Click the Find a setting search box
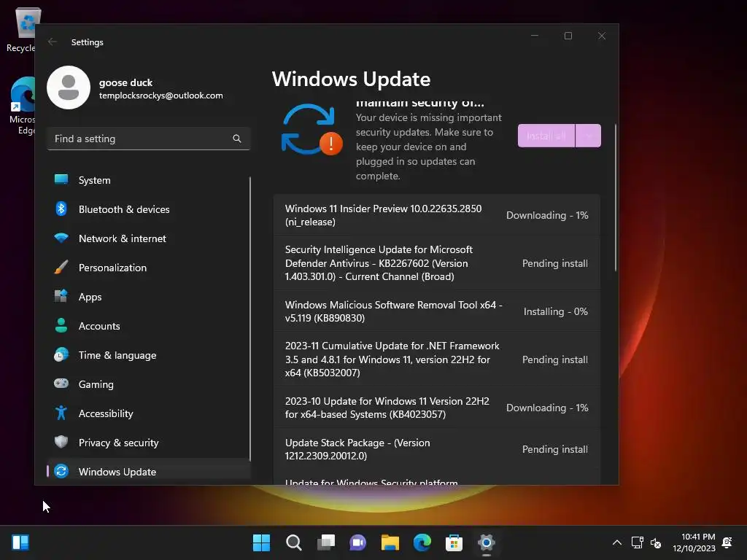 (x=149, y=139)
